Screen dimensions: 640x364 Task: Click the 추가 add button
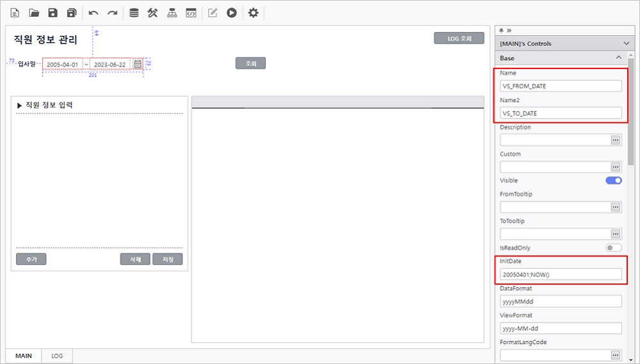[x=31, y=259]
